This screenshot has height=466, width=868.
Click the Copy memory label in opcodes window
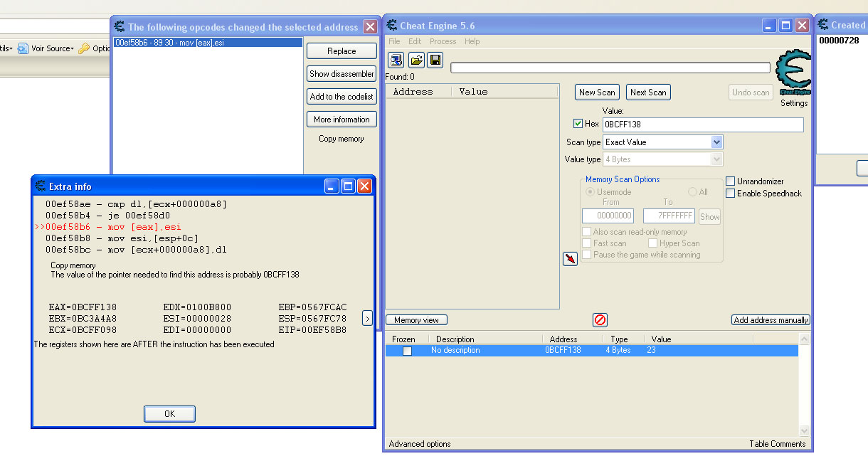coord(341,139)
